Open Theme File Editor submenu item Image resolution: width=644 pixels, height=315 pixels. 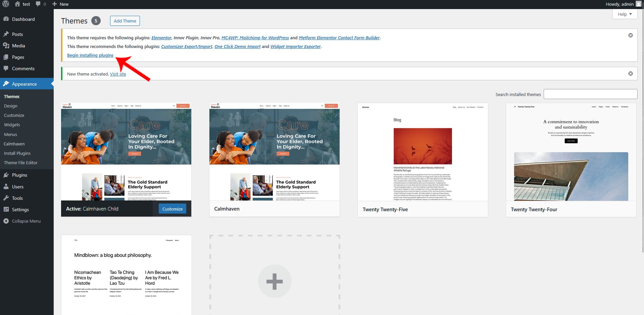[21, 163]
